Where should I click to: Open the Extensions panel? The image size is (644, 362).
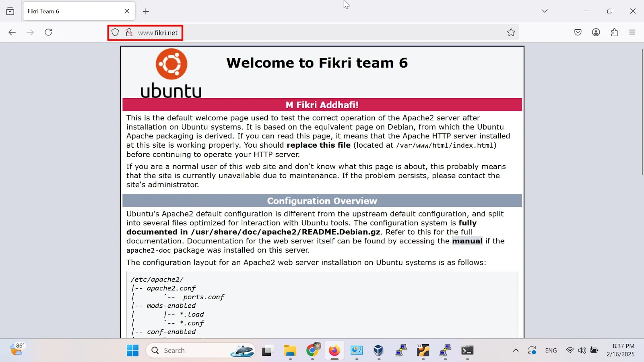coord(614,32)
